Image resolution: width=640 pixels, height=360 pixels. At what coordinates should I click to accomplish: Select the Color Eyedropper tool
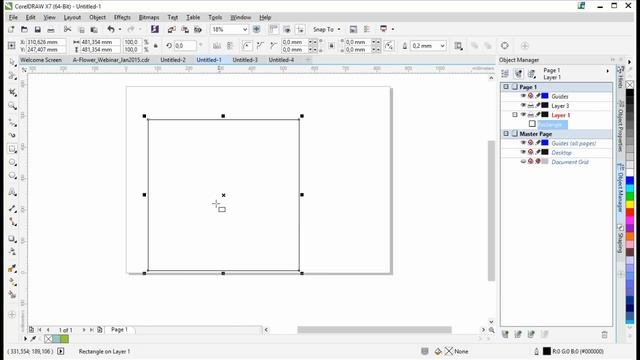coord(12,269)
